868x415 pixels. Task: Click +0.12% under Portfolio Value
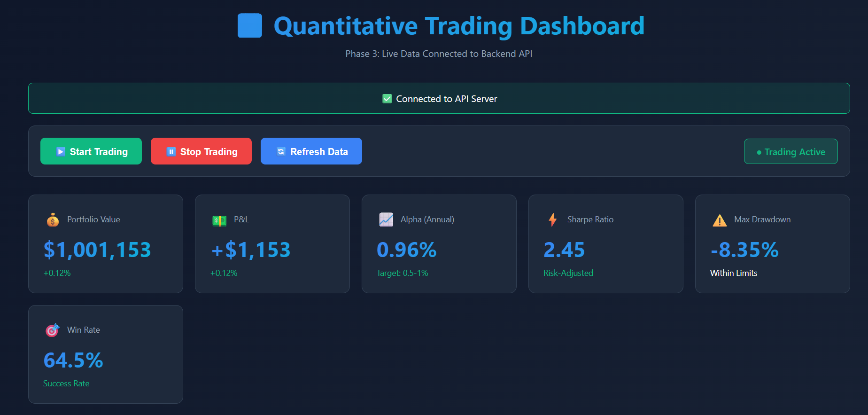(x=57, y=273)
